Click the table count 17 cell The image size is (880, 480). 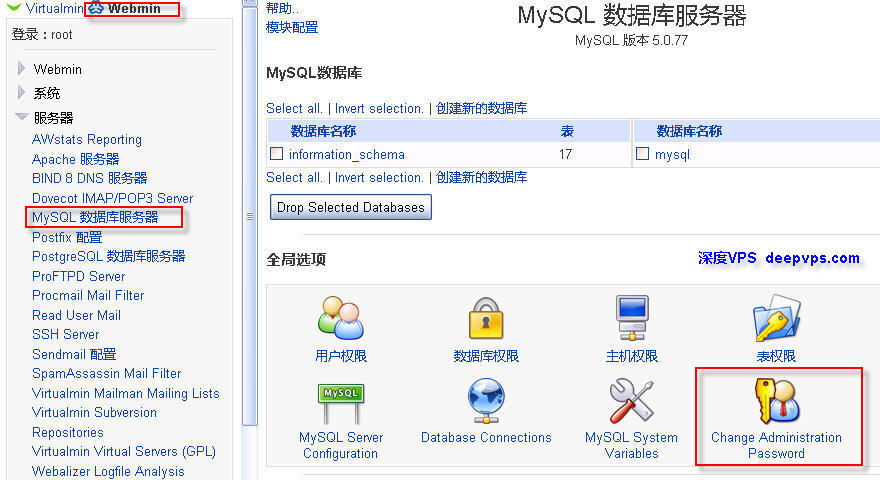tap(565, 154)
